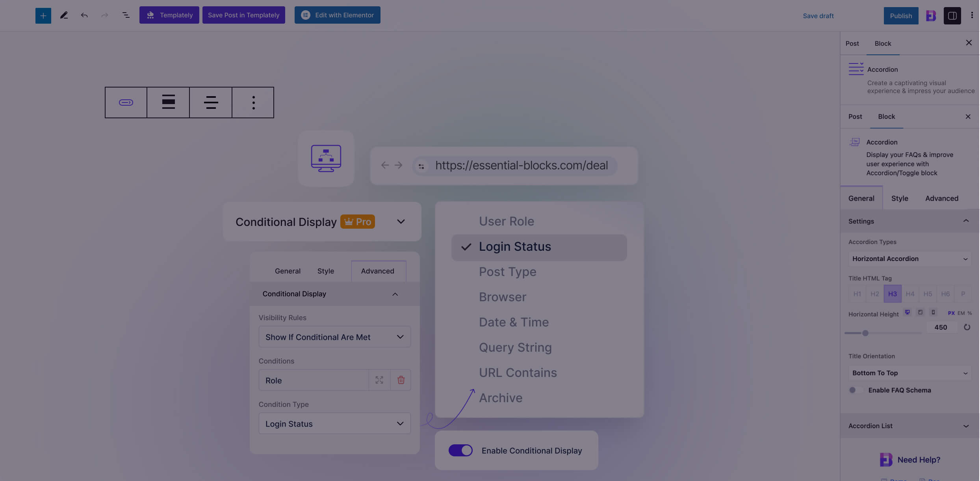
Task: Open Show If Conditional Are Met dropdown
Action: 335,337
